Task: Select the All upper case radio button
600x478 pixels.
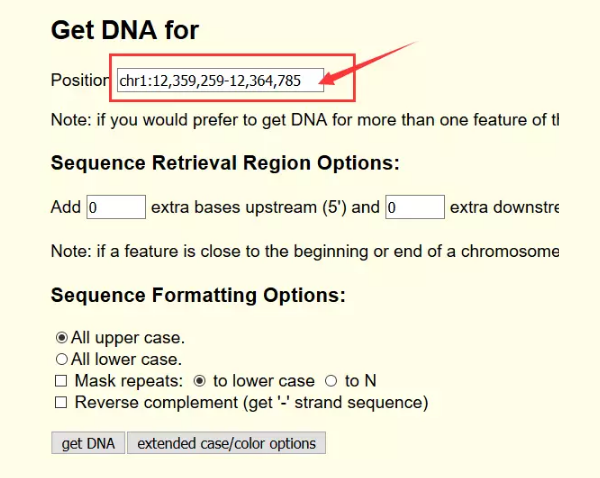Action: click(x=62, y=338)
